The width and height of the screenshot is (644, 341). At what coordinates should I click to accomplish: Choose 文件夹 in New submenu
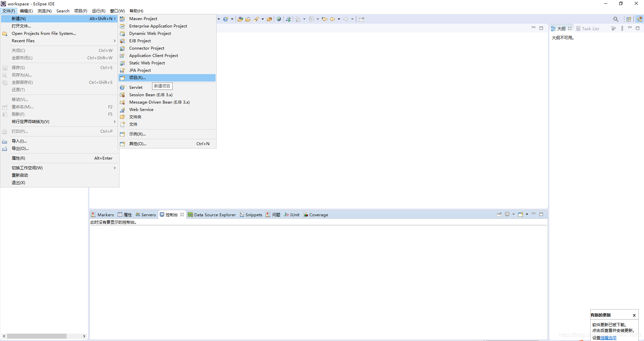[x=167, y=117]
